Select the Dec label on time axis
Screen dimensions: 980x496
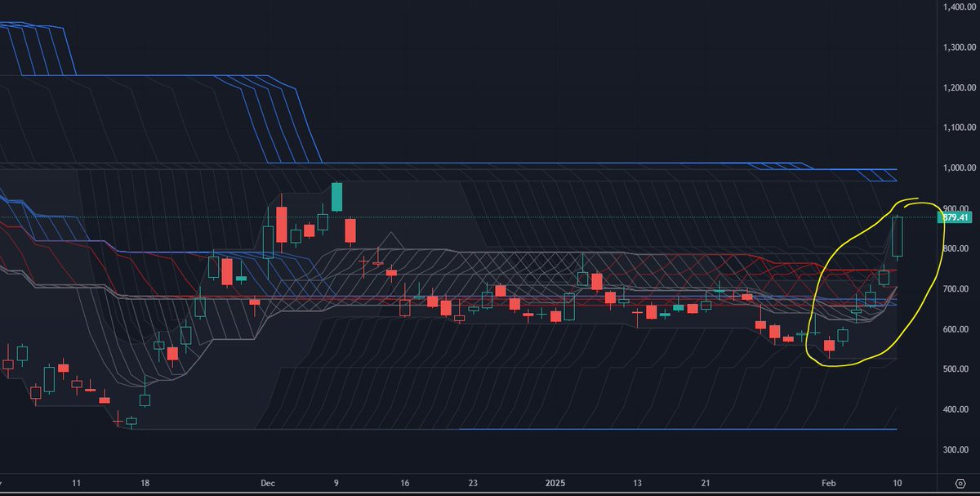(x=269, y=482)
